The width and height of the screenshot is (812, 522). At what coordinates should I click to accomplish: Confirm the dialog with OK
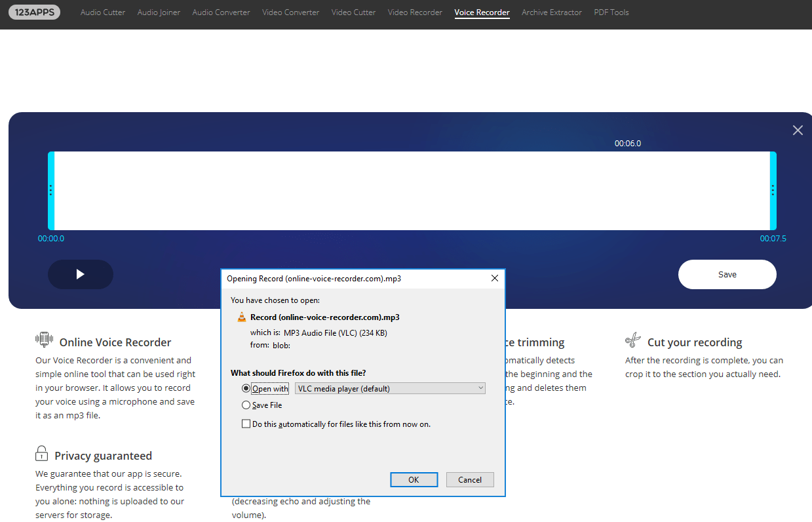[414, 479]
